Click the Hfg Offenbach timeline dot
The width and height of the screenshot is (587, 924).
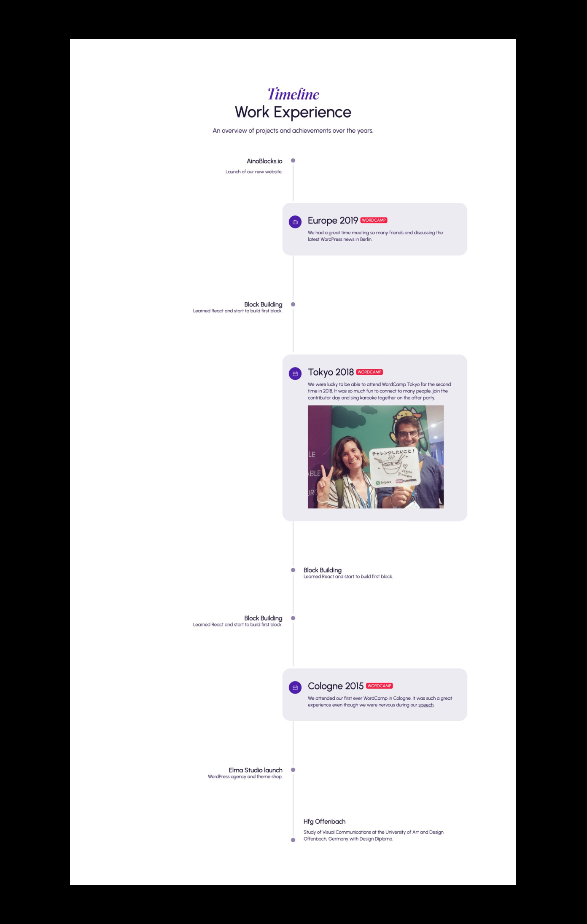coord(293,840)
